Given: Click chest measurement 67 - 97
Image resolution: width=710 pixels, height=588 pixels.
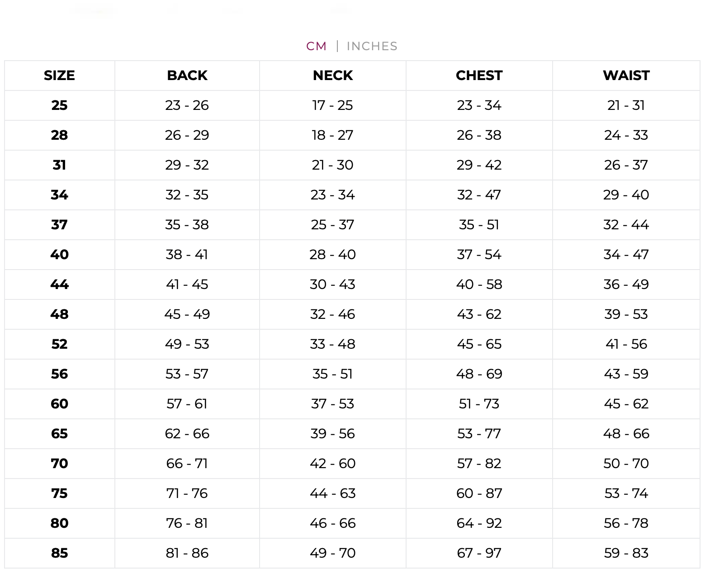Looking at the screenshot, I should [479, 553].
